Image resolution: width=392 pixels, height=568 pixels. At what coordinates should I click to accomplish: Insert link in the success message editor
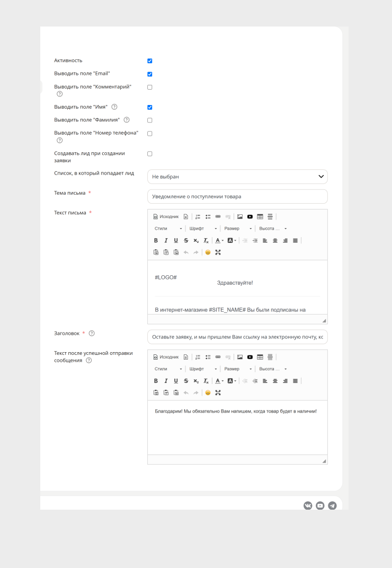point(218,357)
